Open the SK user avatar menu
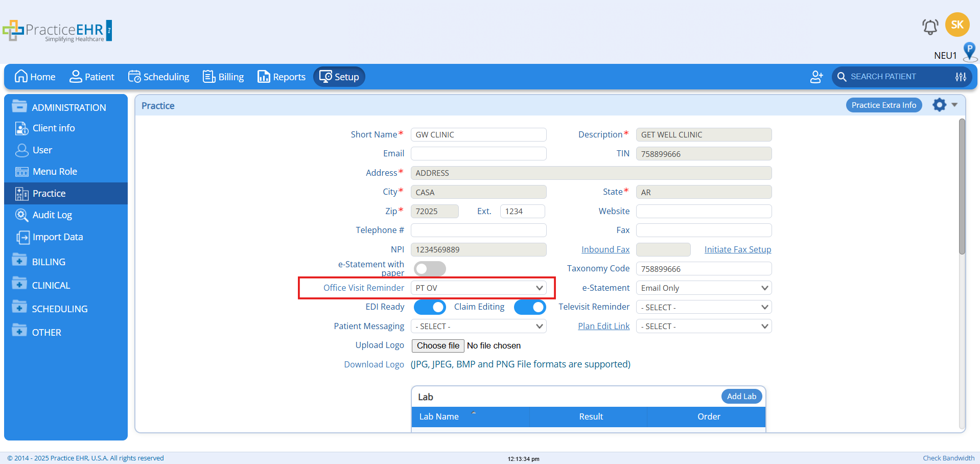 (957, 25)
